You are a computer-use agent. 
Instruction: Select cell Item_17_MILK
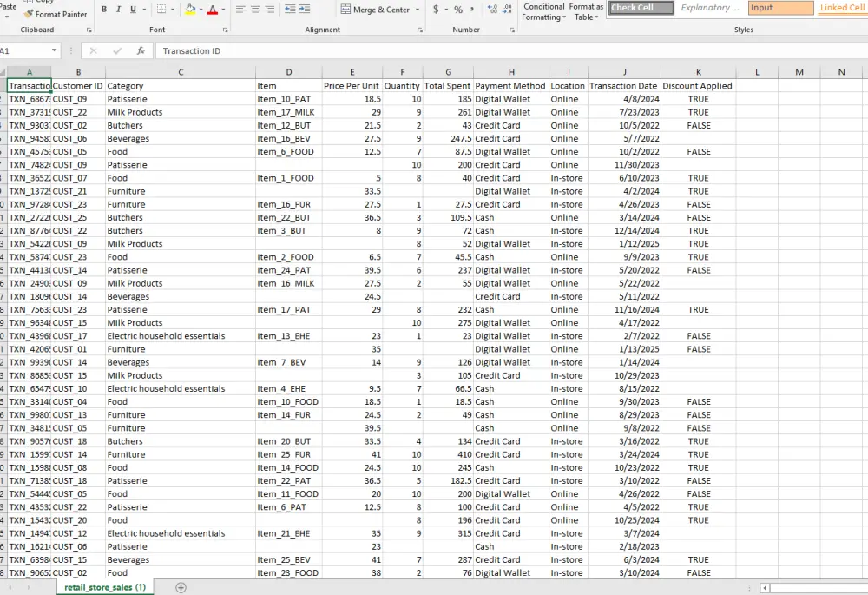[288, 112]
